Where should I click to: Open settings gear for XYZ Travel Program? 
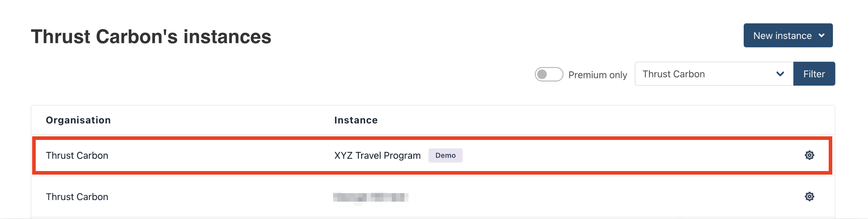809,155
